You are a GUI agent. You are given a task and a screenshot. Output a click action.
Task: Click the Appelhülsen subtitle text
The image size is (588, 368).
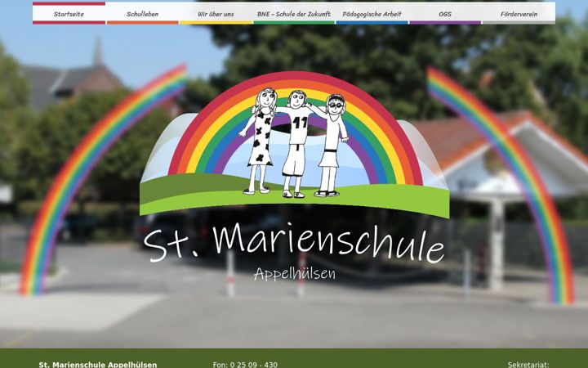[295, 274]
